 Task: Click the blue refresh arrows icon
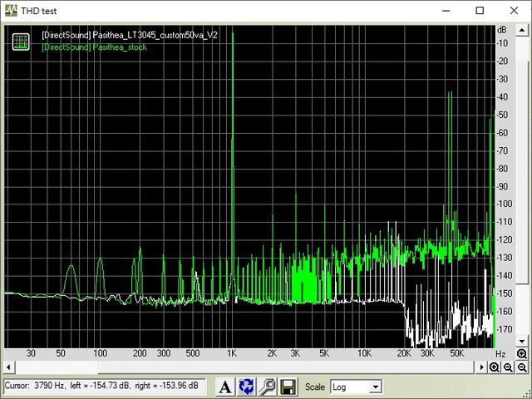pos(246,387)
